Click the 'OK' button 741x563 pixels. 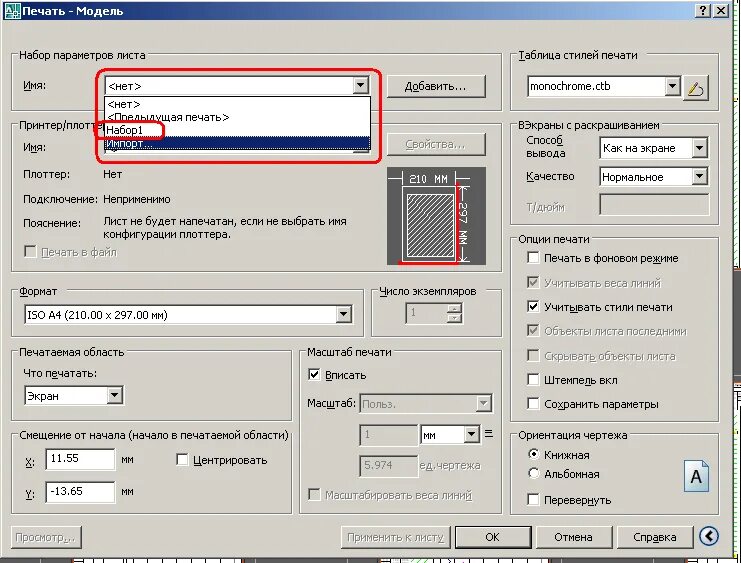pyautogui.click(x=492, y=537)
